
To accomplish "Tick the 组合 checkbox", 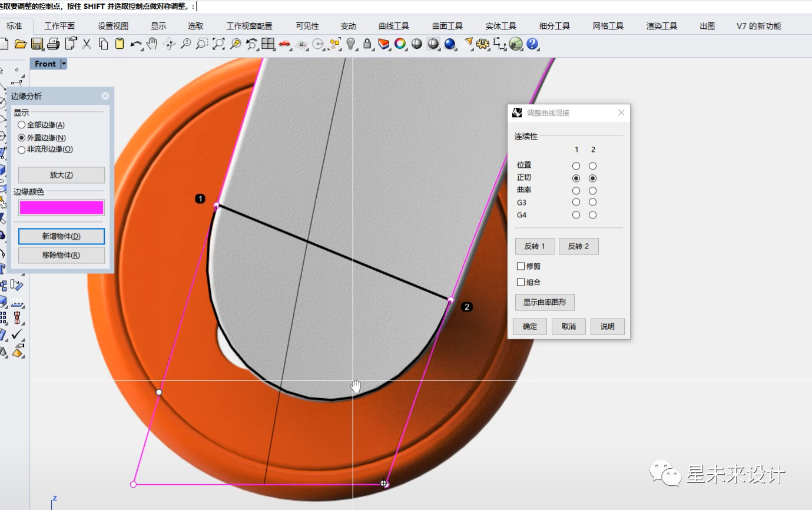I will pyautogui.click(x=521, y=282).
